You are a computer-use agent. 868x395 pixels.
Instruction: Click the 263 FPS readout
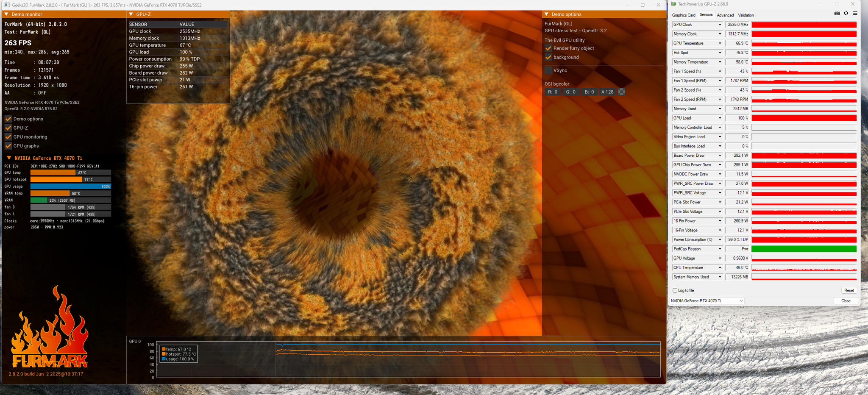pos(18,43)
